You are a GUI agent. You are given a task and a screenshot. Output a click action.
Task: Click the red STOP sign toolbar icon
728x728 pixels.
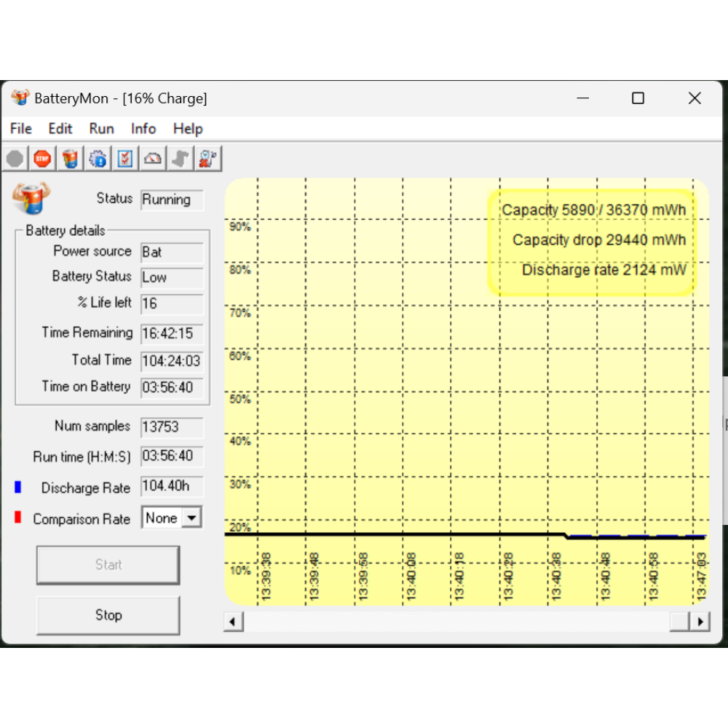coord(42,159)
